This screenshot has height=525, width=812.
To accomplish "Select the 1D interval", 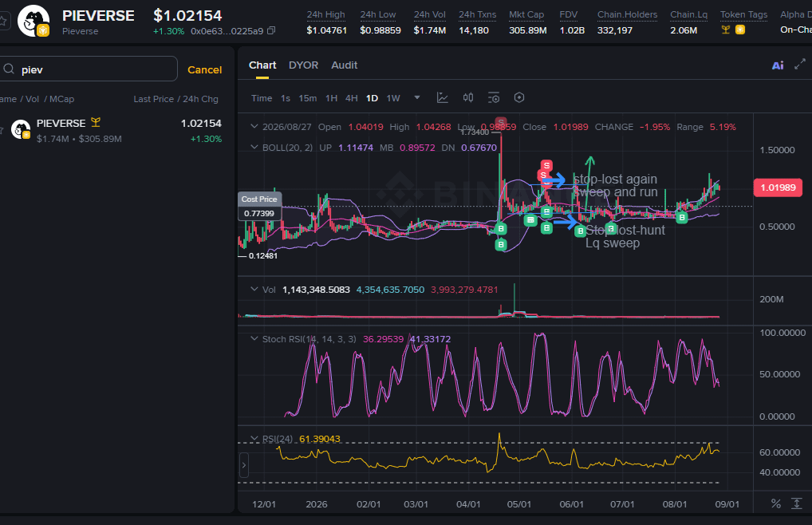I will click(372, 98).
